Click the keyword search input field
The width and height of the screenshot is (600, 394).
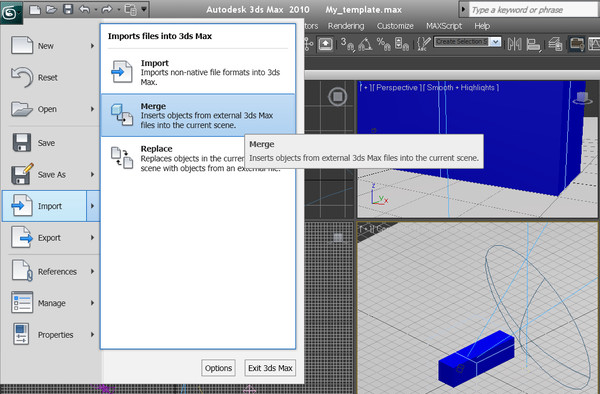tap(533, 10)
